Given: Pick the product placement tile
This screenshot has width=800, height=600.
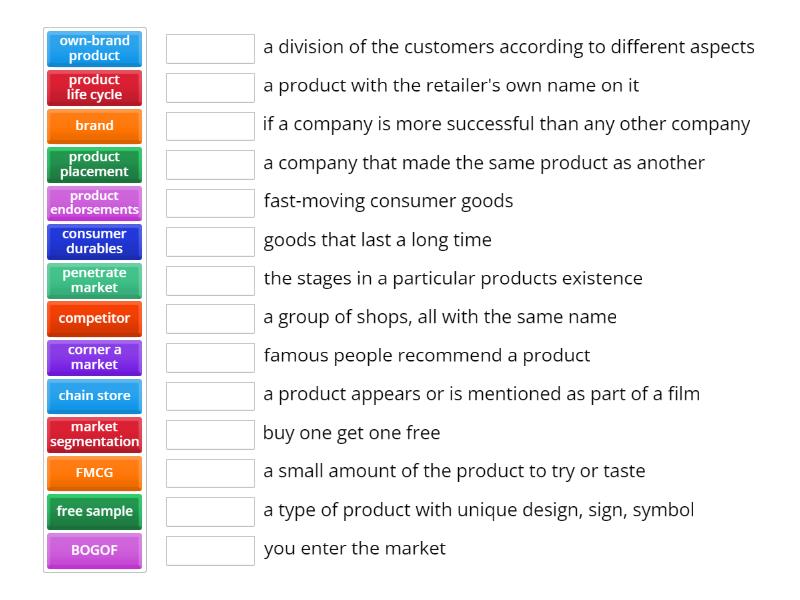Looking at the screenshot, I should point(94,164).
